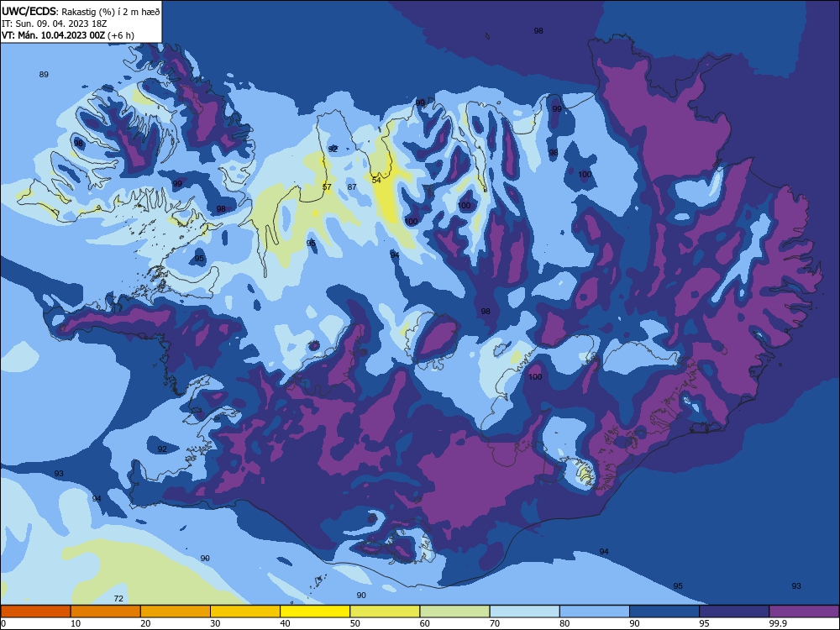The width and height of the screenshot is (840, 630).
Task: Click the legend tick label '60'
Action: point(425,623)
